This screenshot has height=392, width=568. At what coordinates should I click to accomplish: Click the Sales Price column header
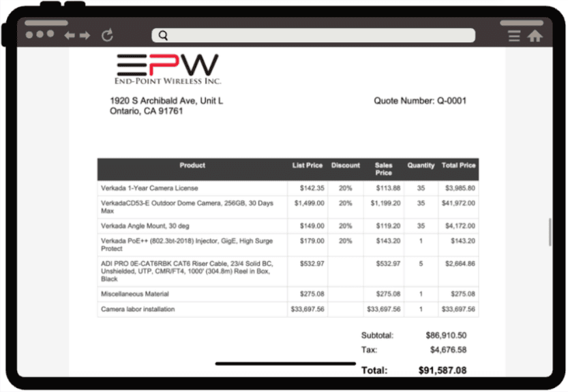click(384, 169)
